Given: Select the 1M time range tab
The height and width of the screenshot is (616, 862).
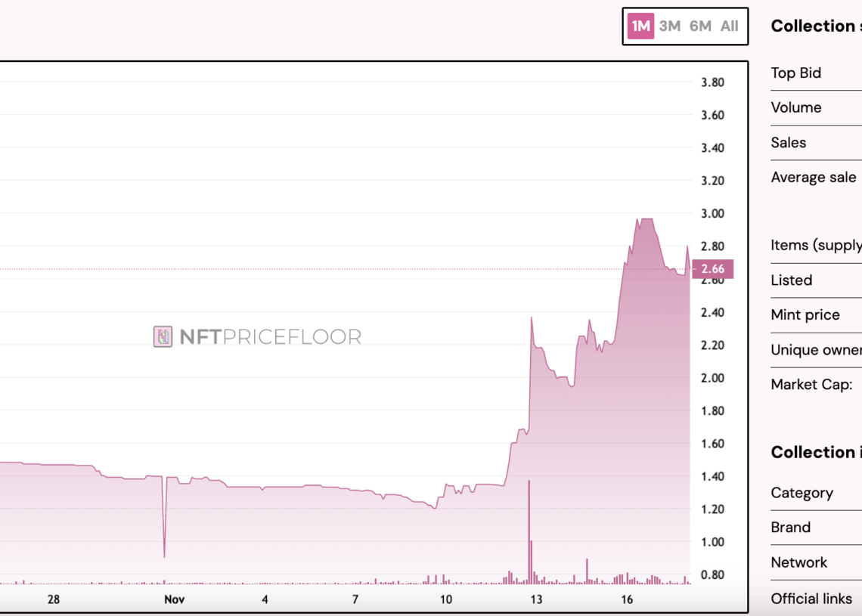Looking at the screenshot, I should (x=640, y=26).
